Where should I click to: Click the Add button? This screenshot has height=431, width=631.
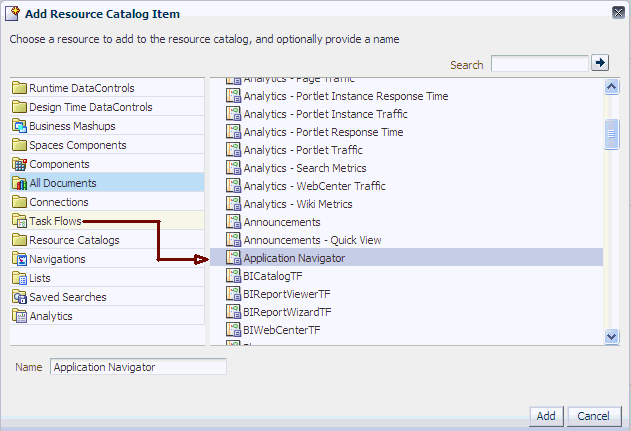tap(546, 416)
